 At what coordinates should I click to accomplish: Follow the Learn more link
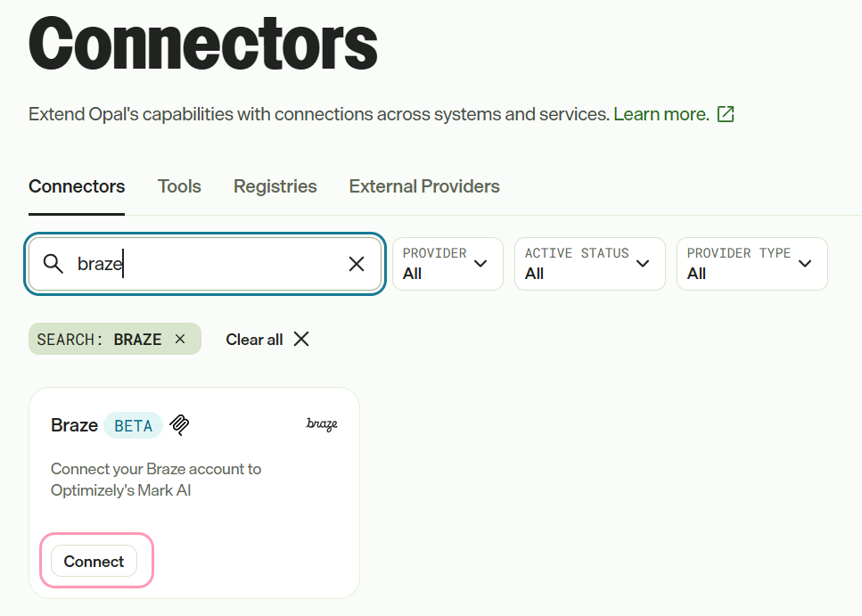pyautogui.click(x=661, y=114)
